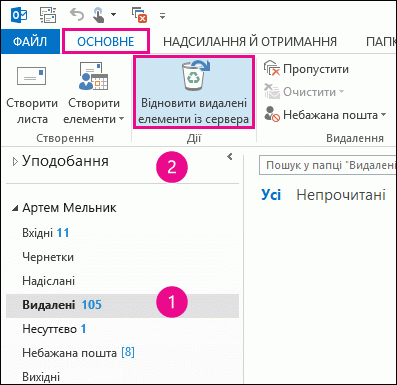Click Створити листа envelope button

32,93
